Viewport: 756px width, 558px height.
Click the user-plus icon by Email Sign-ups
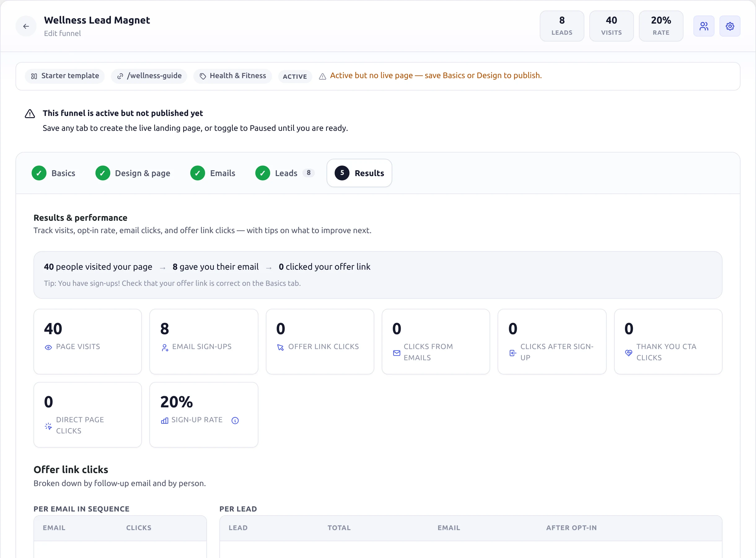point(165,348)
